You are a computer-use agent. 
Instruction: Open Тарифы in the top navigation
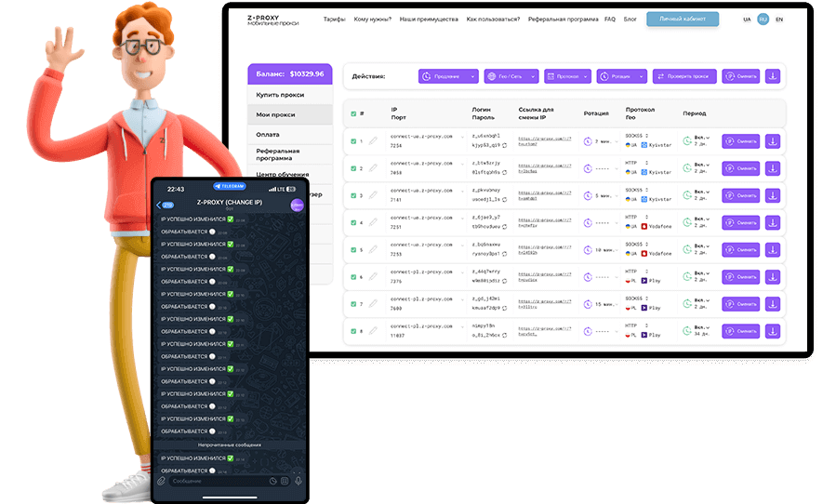coord(334,20)
